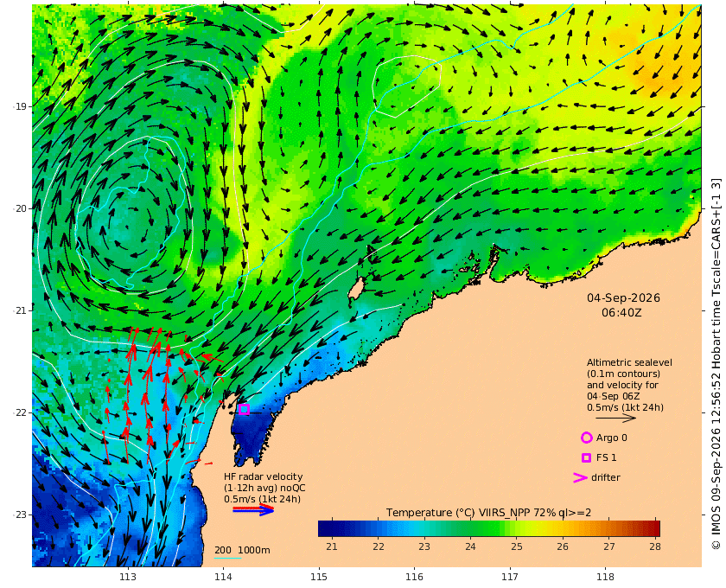Click the 115 longitude axis label
The image size is (726, 588).
pos(319,577)
